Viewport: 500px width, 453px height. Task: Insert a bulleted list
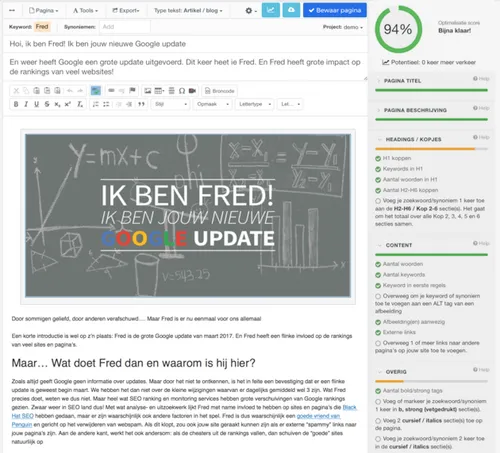pos(106,104)
